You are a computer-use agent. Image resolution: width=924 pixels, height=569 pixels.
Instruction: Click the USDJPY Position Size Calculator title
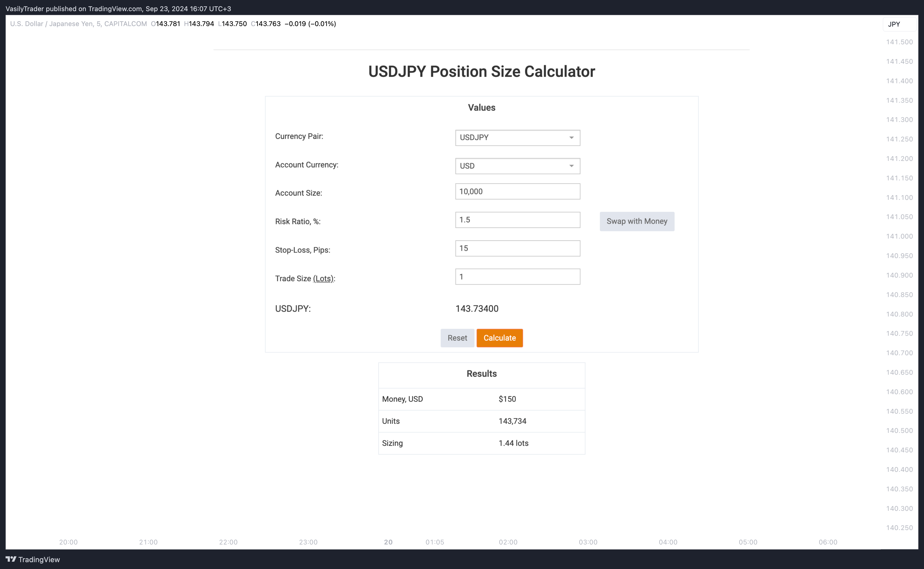point(481,72)
